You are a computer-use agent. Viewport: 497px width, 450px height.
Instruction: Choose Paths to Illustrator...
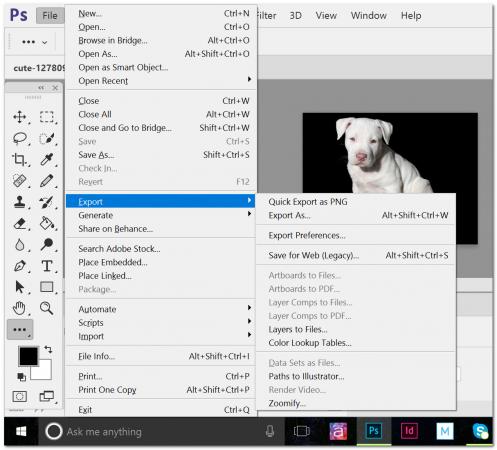pos(356,376)
